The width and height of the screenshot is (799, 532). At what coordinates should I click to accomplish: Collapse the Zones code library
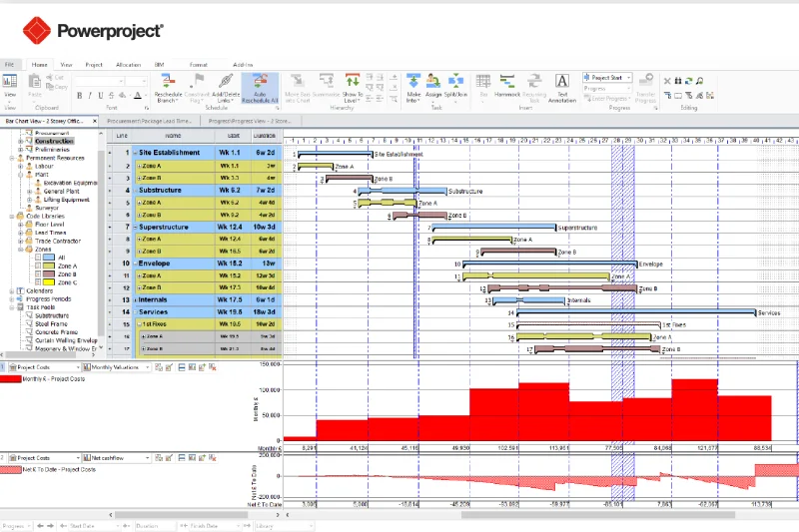pos(20,250)
